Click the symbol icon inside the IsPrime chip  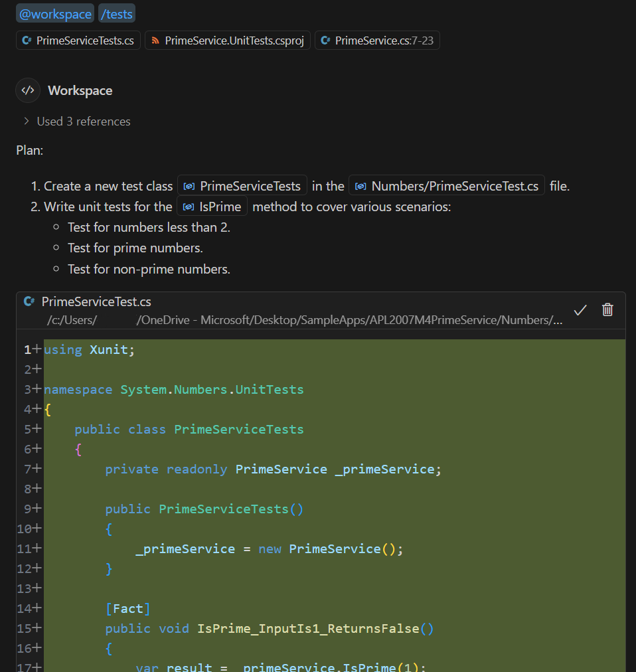coord(188,206)
